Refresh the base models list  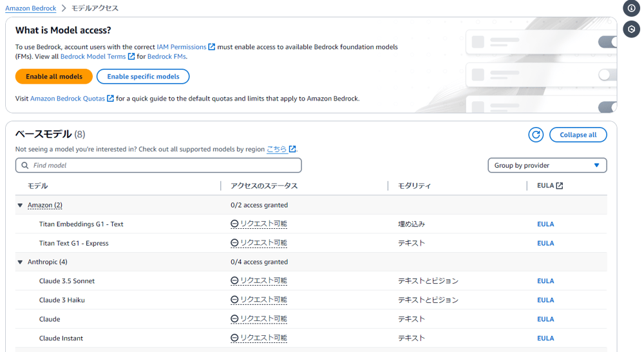point(536,135)
